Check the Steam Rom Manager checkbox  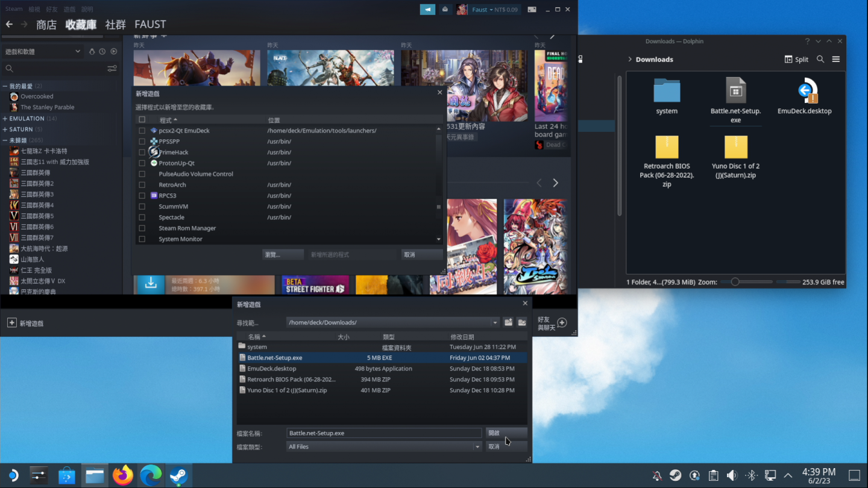pos(142,228)
